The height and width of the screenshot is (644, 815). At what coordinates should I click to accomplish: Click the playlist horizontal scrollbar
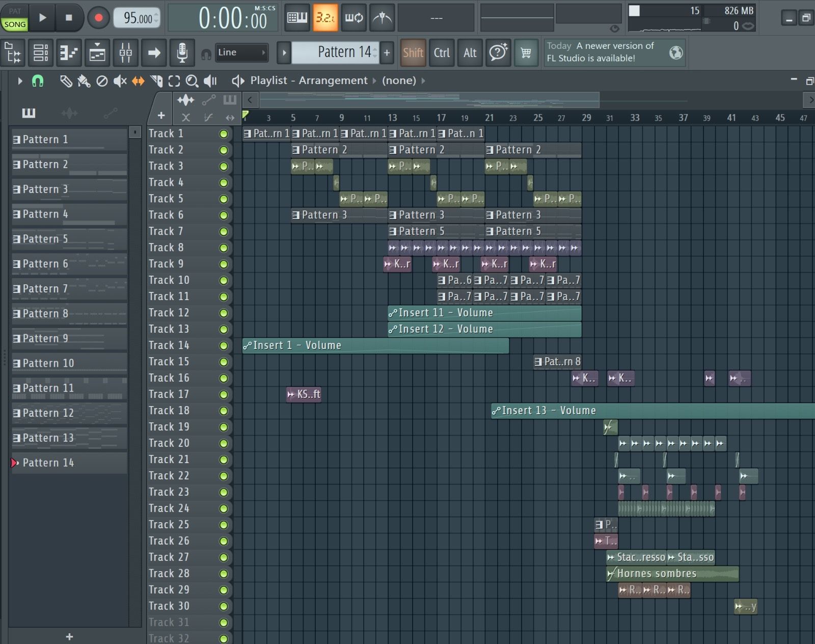coord(428,99)
